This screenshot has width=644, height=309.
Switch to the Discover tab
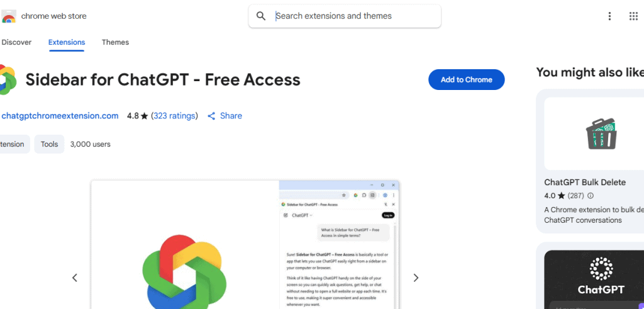[16, 42]
